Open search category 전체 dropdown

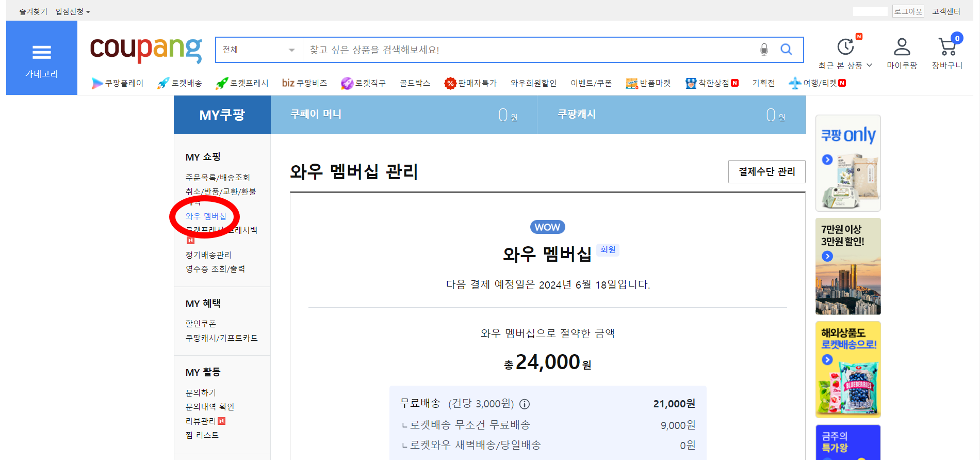tap(259, 50)
